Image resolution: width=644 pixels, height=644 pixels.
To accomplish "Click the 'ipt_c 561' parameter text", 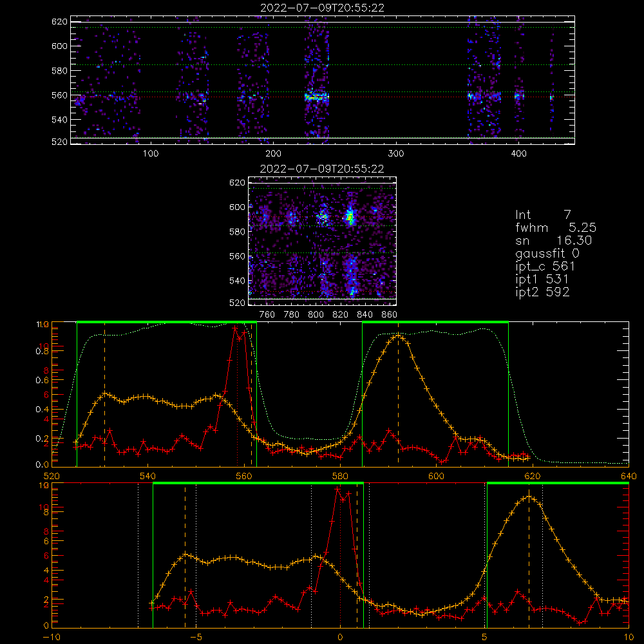I will (545, 267).
